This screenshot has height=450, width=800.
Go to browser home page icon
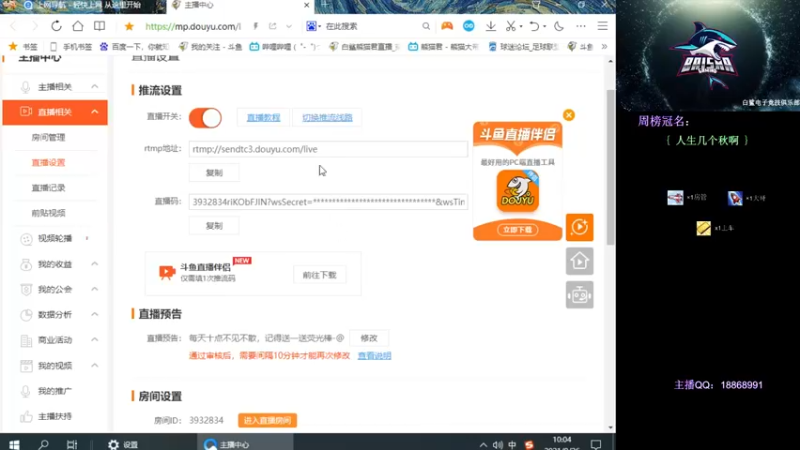tap(78, 26)
